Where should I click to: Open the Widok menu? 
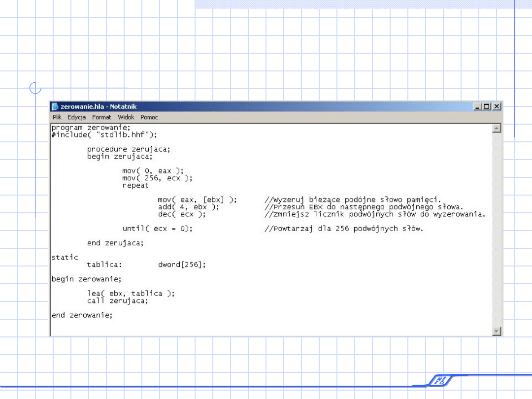point(126,117)
